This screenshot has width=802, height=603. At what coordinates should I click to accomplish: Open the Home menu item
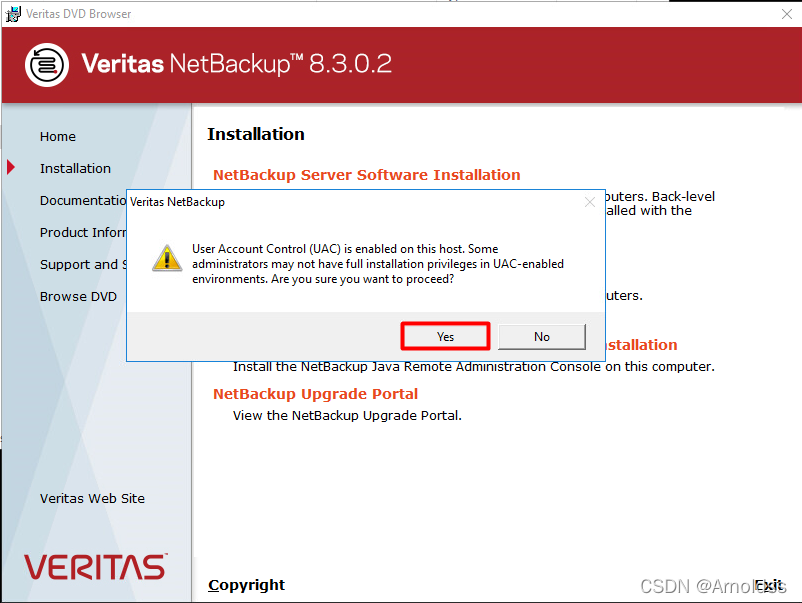click(x=58, y=137)
